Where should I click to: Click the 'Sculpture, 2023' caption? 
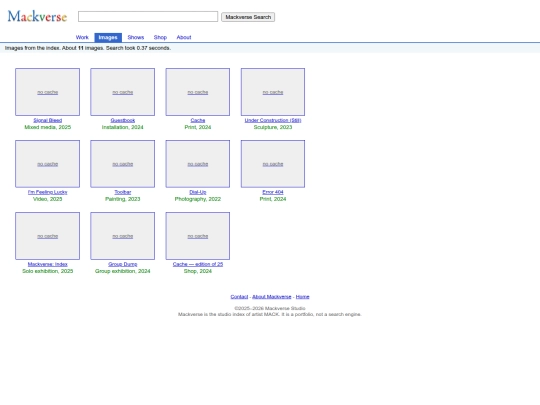[273, 127]
